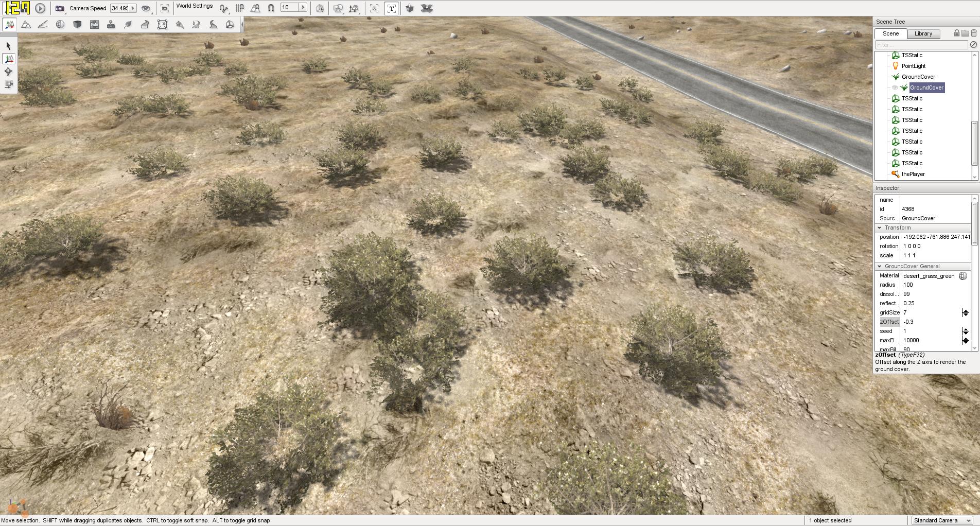The image size is (980, 526).
Task: Click the world transform axes icon
Action: [x=354, y=8]
